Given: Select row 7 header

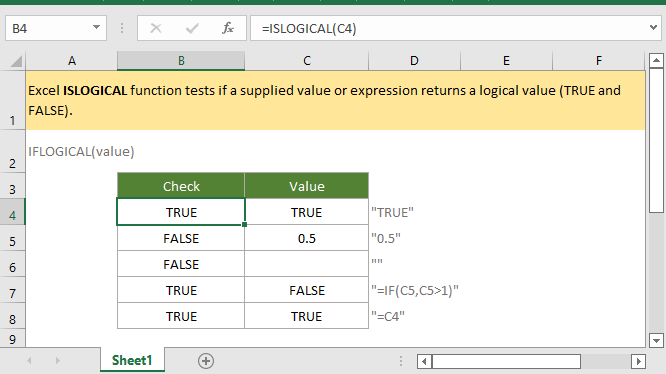Looking at the screenshot, I should coord(13,290).
